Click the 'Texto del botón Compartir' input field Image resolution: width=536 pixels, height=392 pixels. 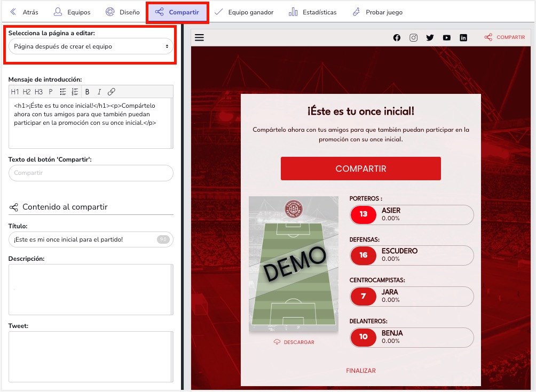coord(91,173)
